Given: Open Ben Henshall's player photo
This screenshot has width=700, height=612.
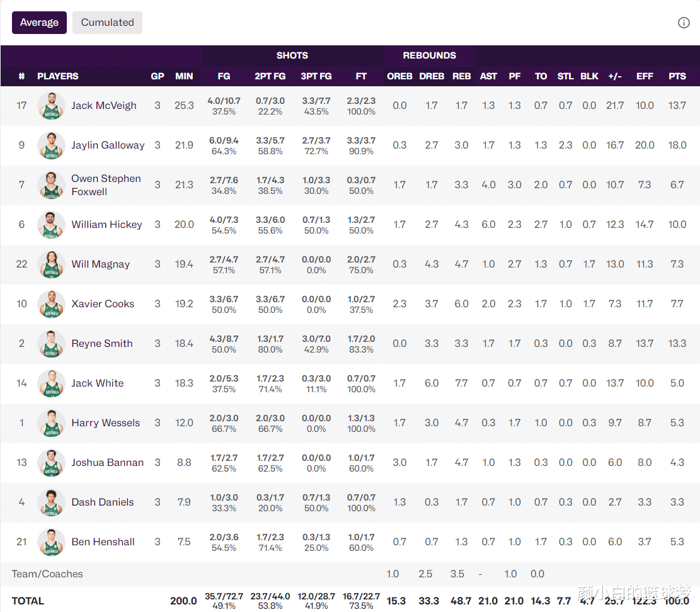Looking at the screenshot, I should [51, 542].
